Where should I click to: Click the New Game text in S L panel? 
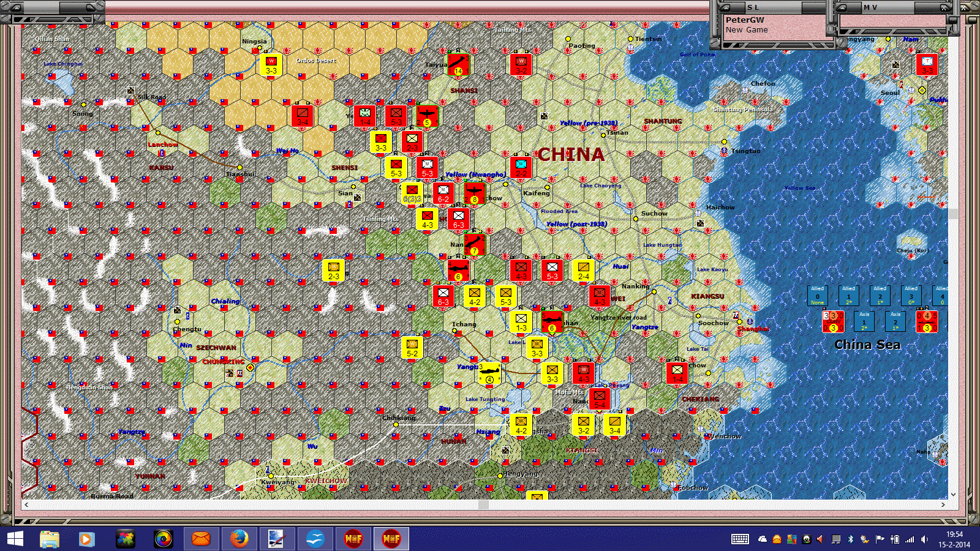pyautogui.click(x=747, y=29)
